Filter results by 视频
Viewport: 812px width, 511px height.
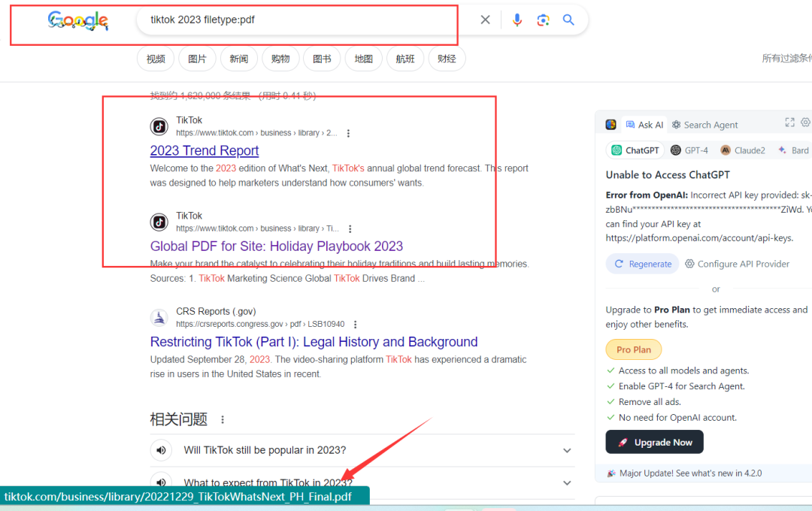156,59
